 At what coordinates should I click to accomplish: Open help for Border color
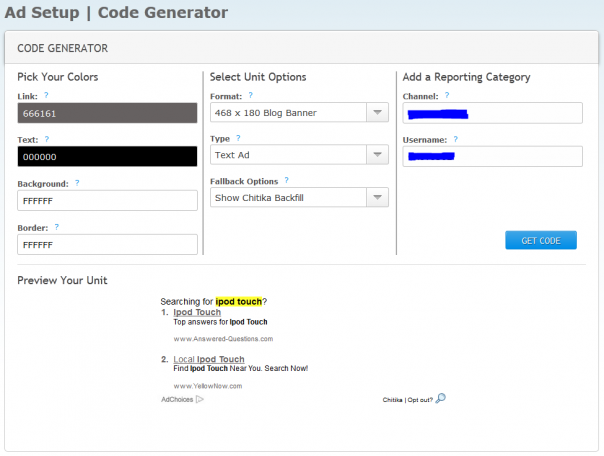click(57, 227)
